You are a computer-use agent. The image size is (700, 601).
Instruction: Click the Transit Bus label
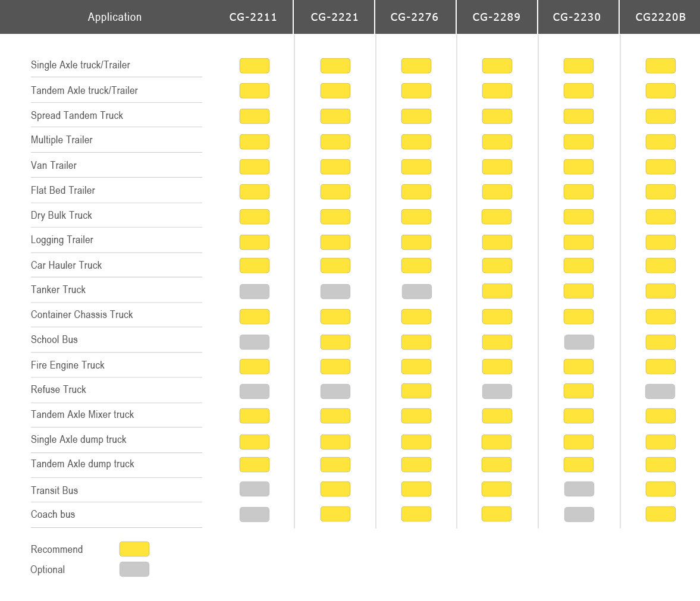55,491
